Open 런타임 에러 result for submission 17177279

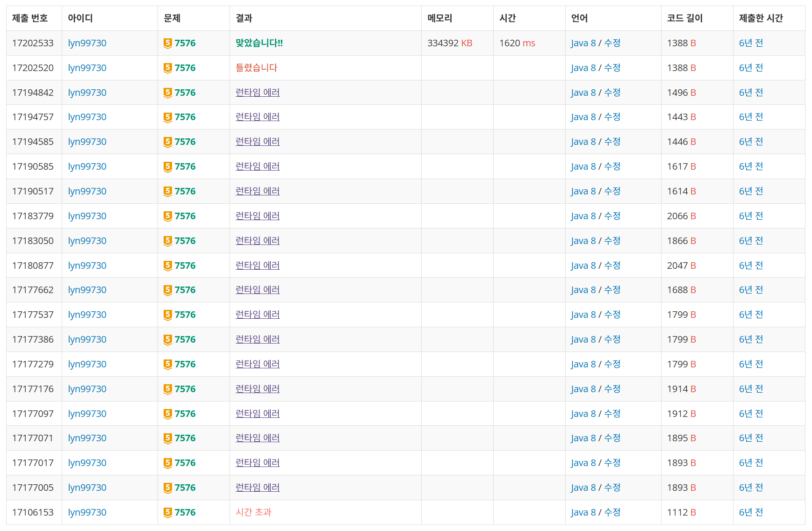tap(258, 364)
